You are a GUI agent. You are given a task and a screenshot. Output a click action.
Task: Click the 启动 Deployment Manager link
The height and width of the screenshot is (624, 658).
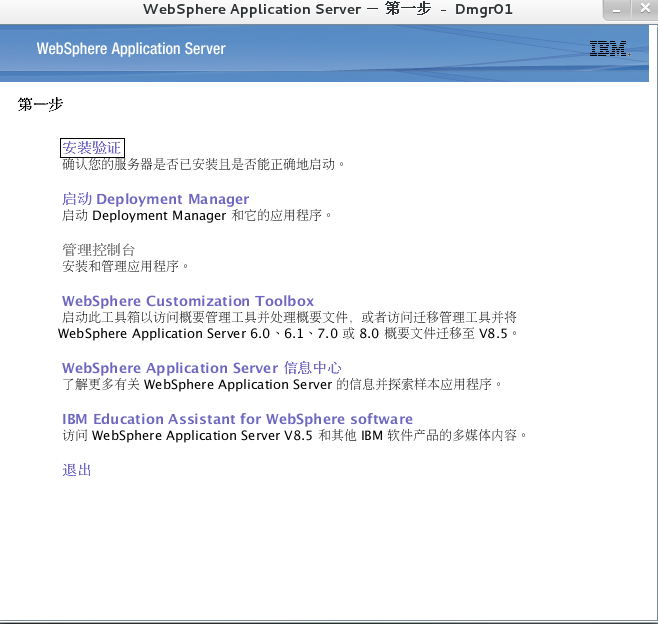click(156, 199)
